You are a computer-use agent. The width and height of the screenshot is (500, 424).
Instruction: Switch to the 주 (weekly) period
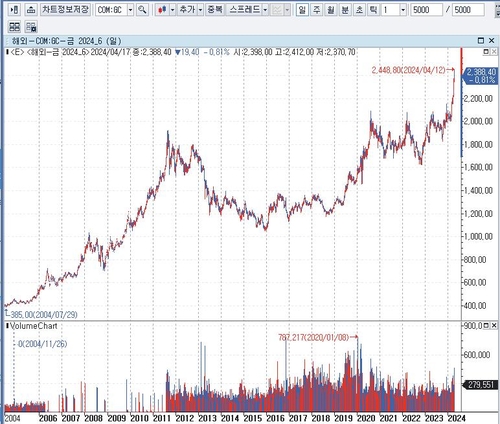pos(316,10)
